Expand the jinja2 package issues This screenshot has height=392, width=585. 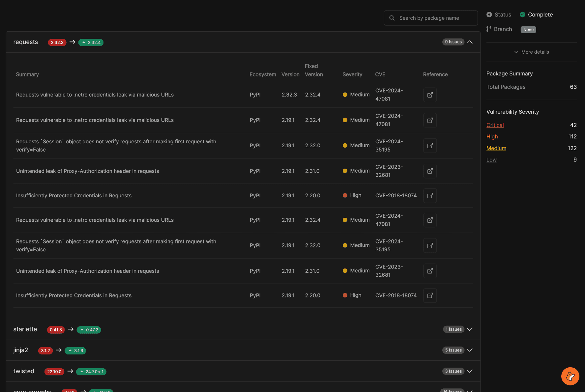[x=470, y=350]
